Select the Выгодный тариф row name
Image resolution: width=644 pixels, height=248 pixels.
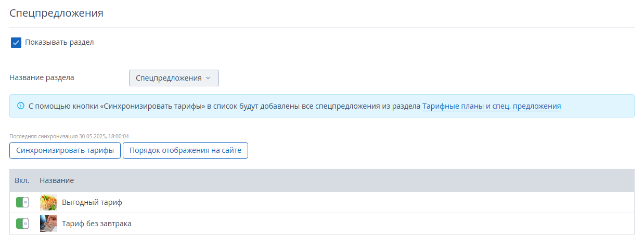(92, 202)
